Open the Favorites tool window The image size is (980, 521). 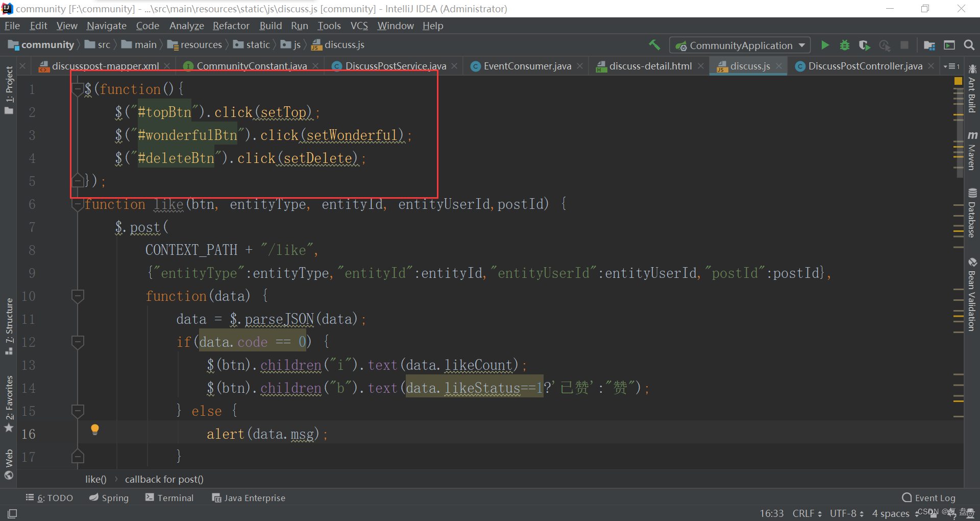pos(9,404)
